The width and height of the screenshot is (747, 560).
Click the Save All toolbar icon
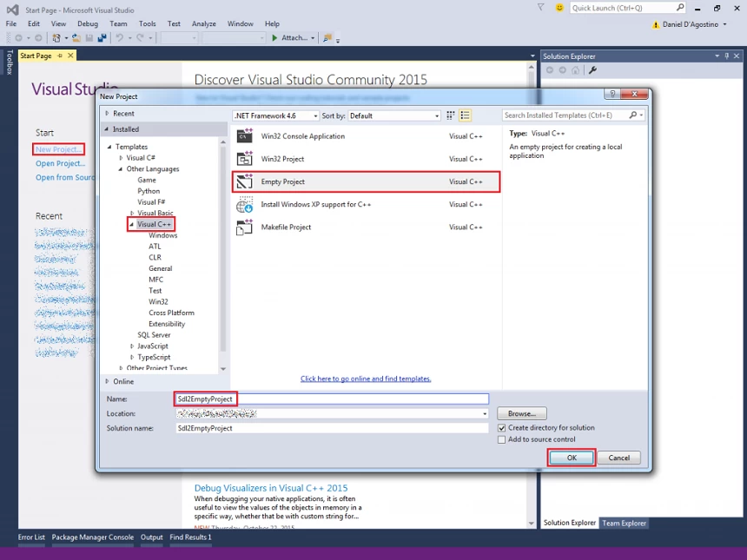tap(102, 38)
